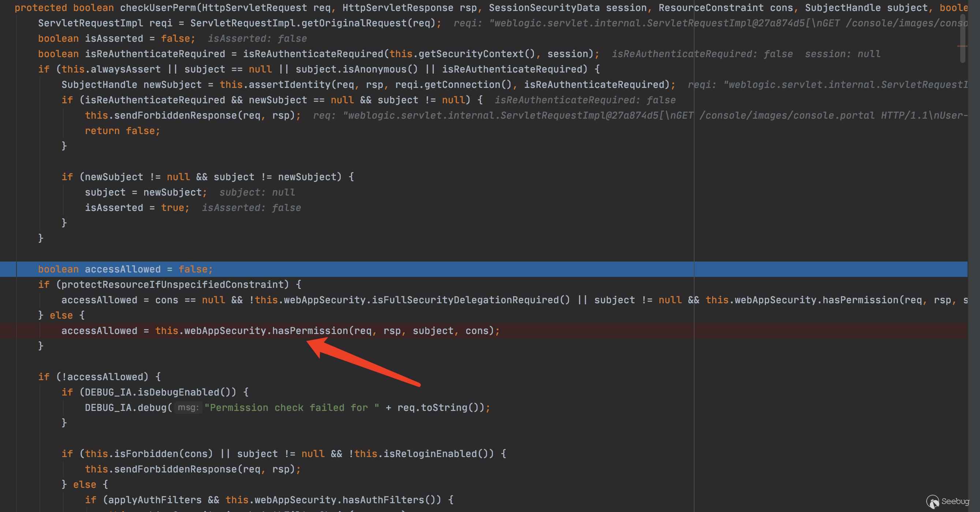Click the "Permission check failed for" string
Image resolution: width=980 pixels, height=512 pixels.
291,407
